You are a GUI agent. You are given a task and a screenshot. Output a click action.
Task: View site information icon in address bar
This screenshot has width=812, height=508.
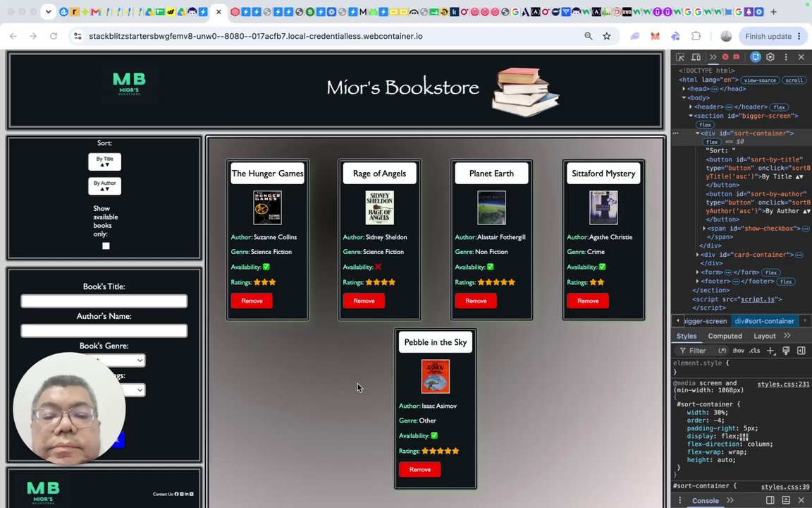78,36
